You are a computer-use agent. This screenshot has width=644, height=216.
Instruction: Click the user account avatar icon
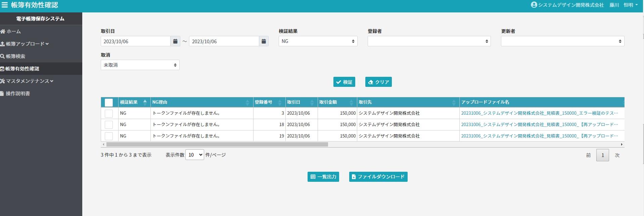[x=534, y=5]
